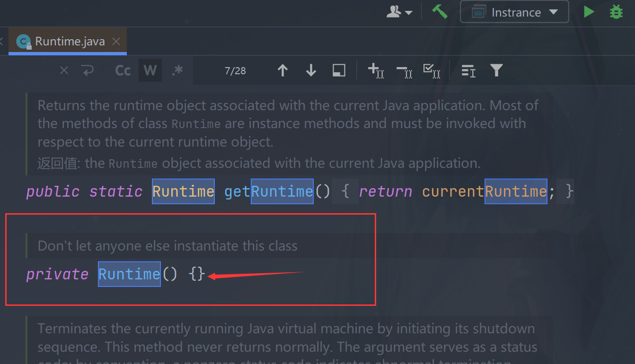Click the "Don't let anyone else instantiate" doc comment
The height and width of the screenshot is (364, 635).
pos(168,246)
